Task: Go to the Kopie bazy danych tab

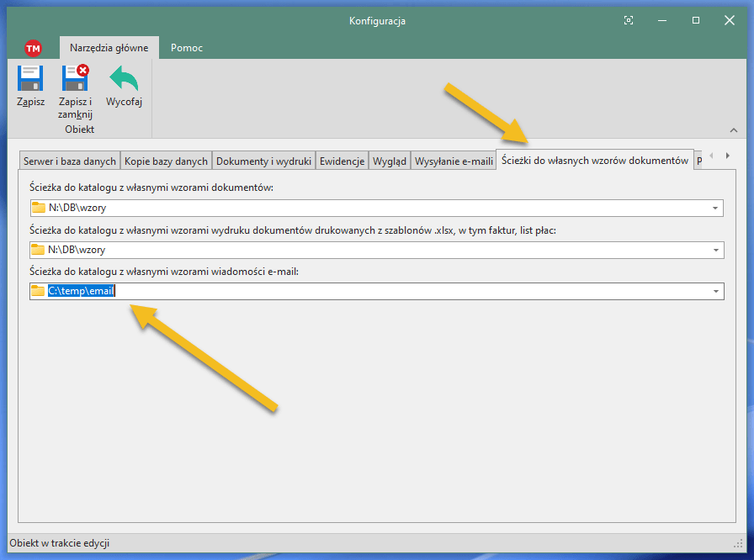Action: click(x=166, y=161)
